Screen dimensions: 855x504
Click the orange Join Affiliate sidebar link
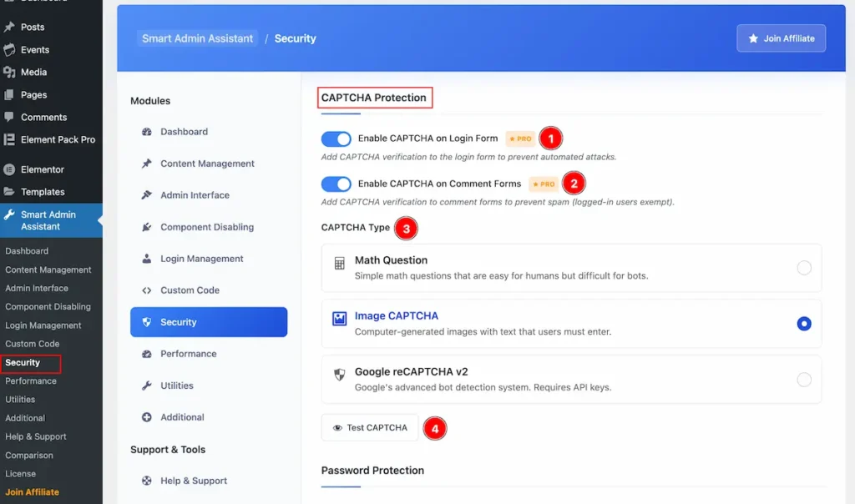coord(33,492)
